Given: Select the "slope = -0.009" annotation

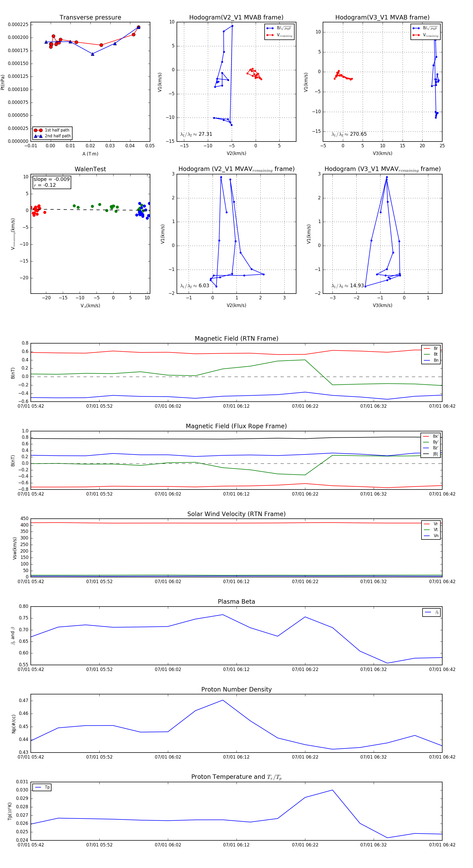Looking at the screenshot, I should point(52,179).
